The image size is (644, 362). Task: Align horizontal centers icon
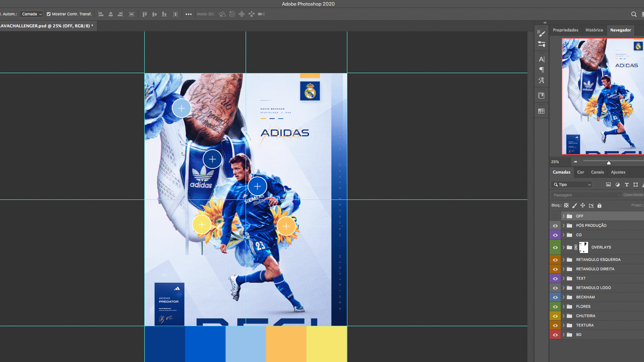click(111, 14)
